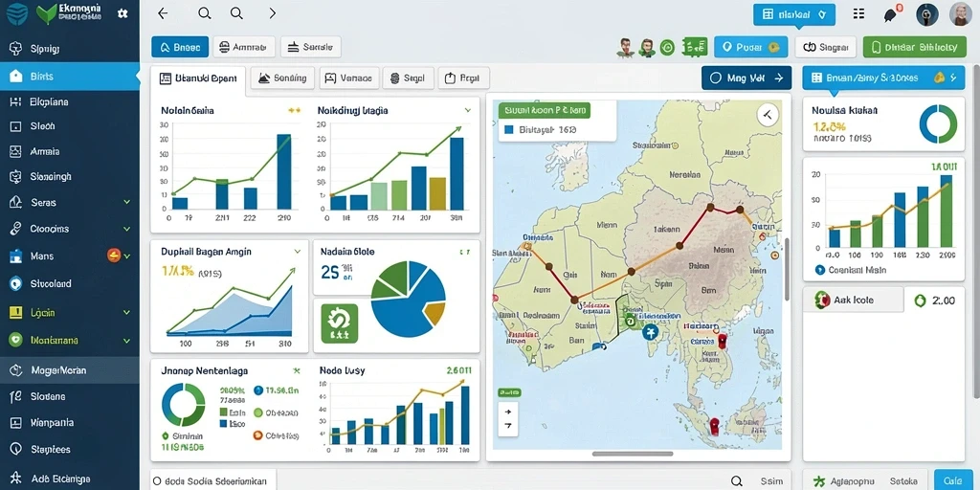The image size is (980, 490).
Task: Click the map horizontal scrollbar handle
Action: (x=634, y=454)
